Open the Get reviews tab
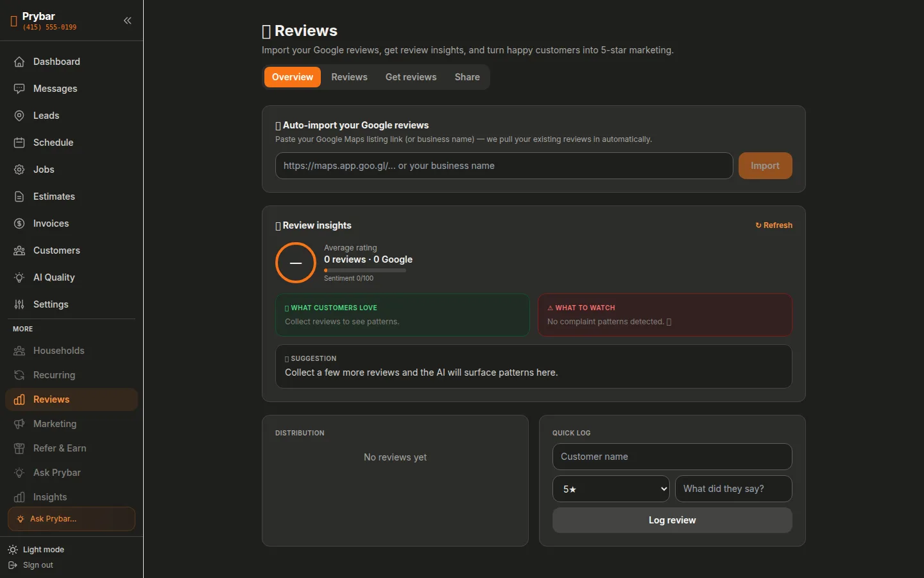The height and width of the screenshot is (578, 924). [x=411, y=77]
